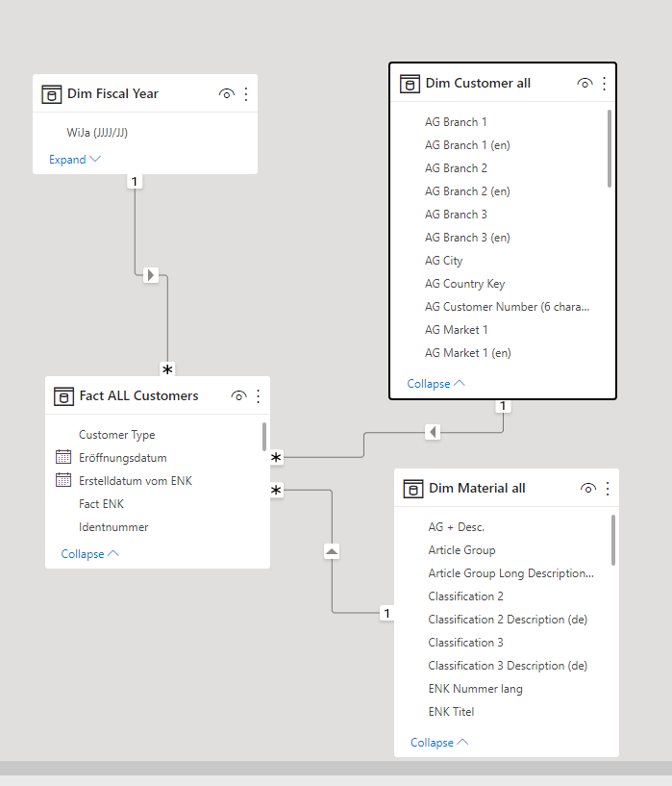Expand the Dim Fiscal Year field list
This screenshot has height=786, width=672.
[75, 160]
